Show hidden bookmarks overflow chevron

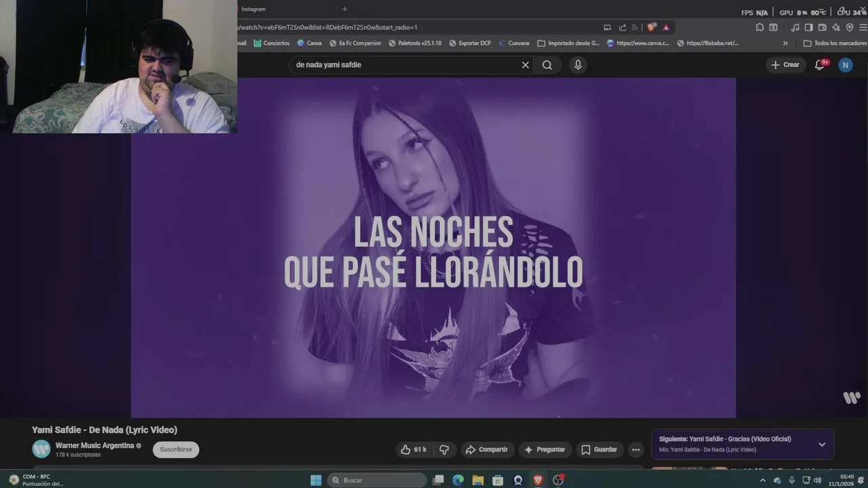(x=785, y=43)
